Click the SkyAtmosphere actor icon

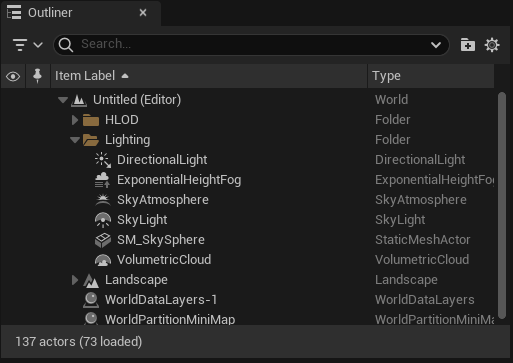(103, 200)
